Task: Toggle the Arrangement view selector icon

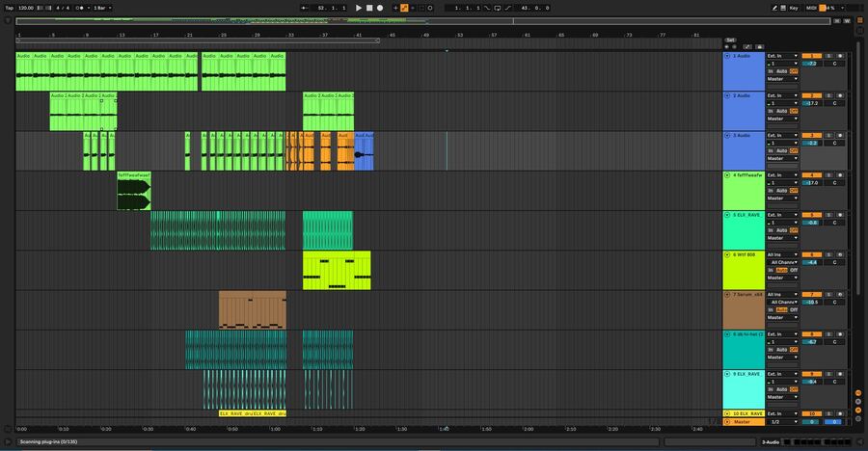Action: point(858,21)
